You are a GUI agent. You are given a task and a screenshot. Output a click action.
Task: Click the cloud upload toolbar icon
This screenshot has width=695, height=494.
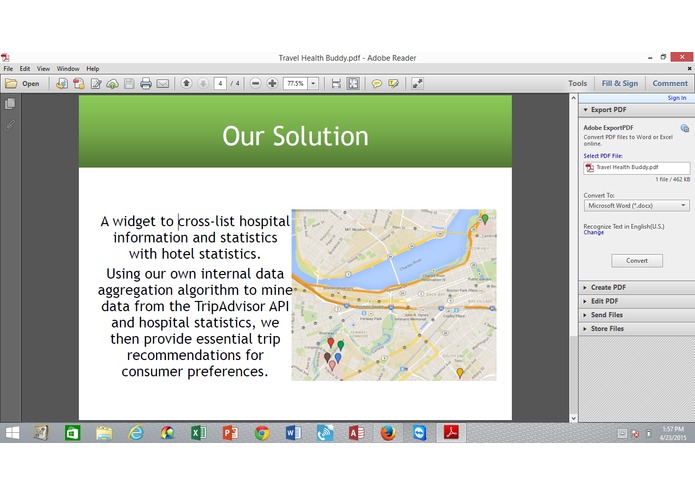(x=113, y=83)
